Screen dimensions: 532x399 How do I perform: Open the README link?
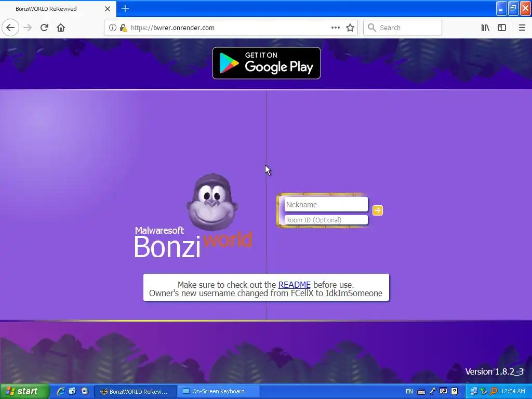pos(294,285)
